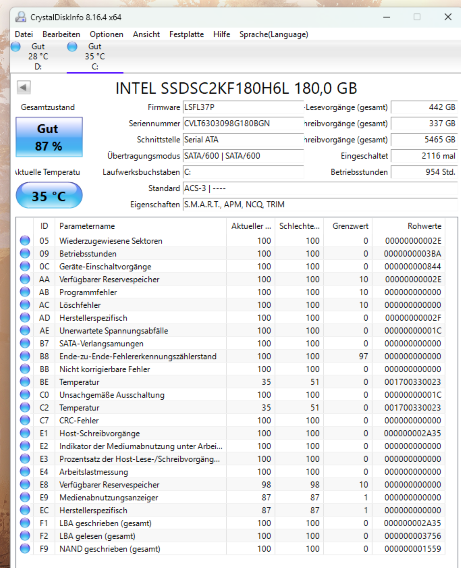Click status orb of Programmfehler row
461x568 pixels.
[x=25, y=292]
